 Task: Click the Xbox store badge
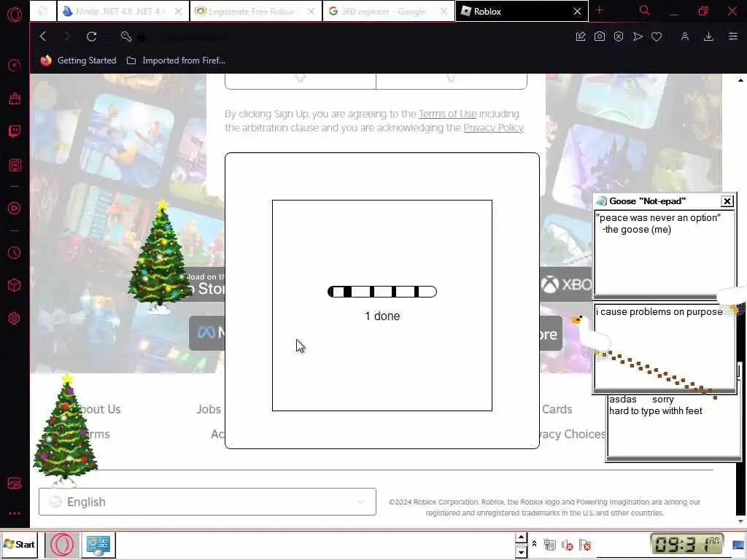point(566,285)
